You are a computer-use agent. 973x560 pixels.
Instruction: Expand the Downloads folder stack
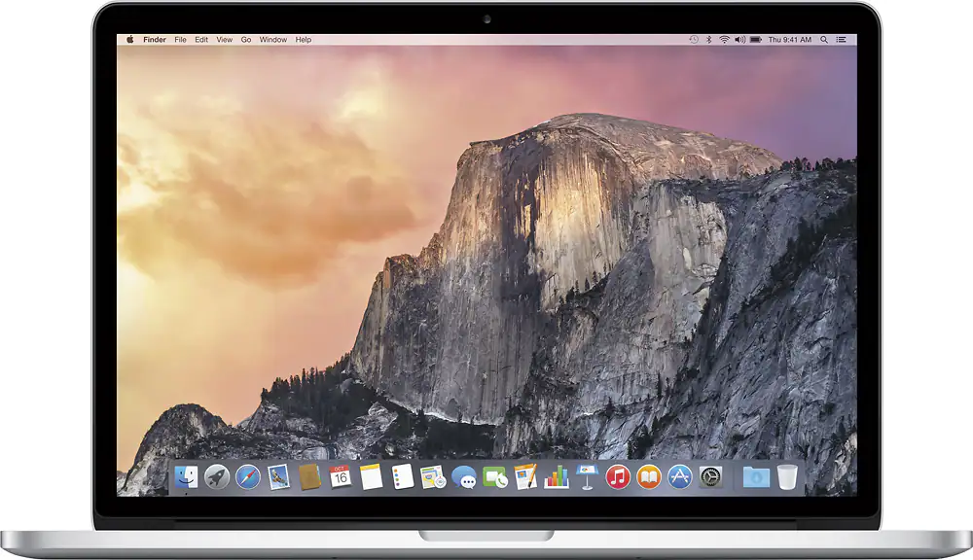click(755, 476)
